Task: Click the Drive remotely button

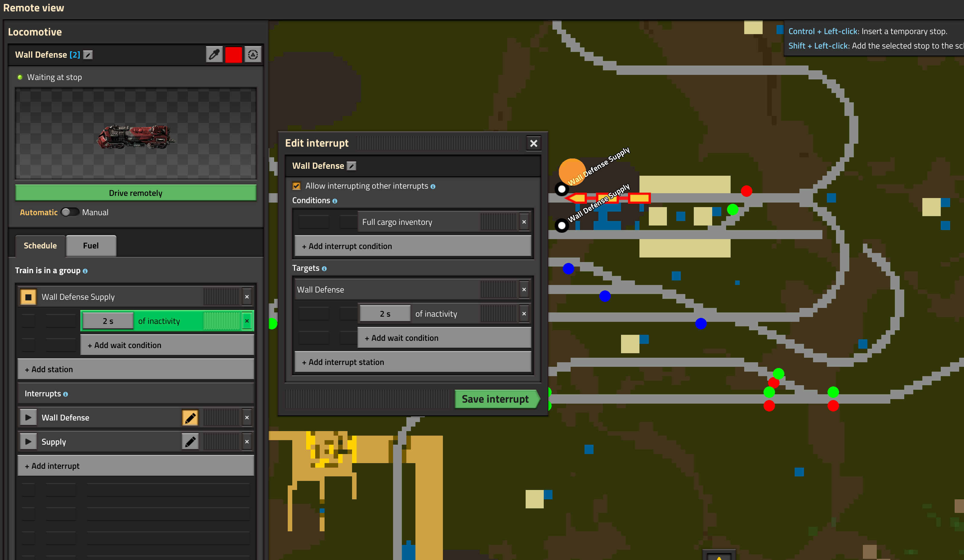Action: click(136, 193)
